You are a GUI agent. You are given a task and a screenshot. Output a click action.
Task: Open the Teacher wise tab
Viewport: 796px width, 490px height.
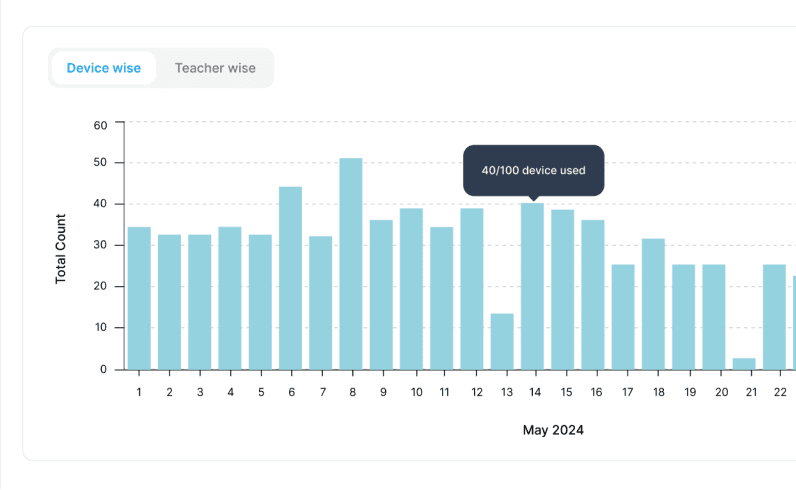point(215,69)
